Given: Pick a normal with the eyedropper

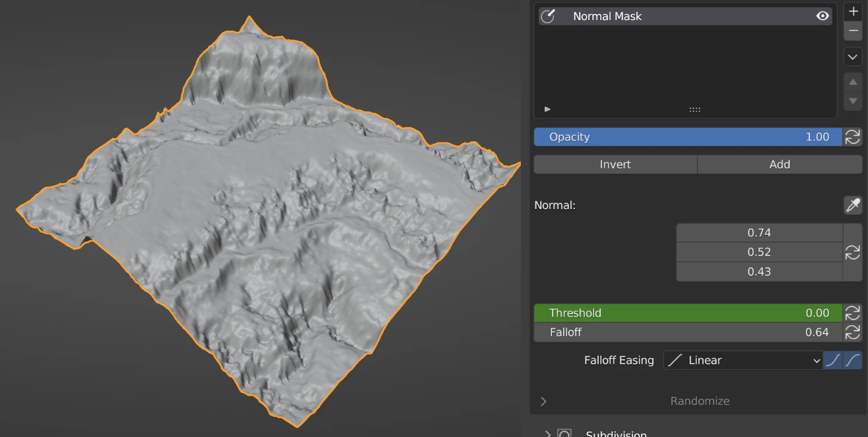Looking at the screenshot, I should pos(853,205).
